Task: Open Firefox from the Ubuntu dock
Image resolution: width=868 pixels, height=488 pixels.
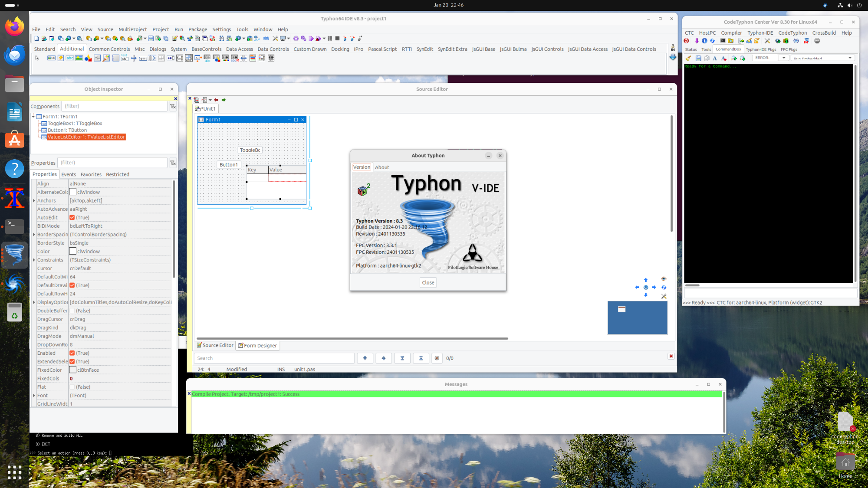Action: pyautogui.click(x=14, y=27)
